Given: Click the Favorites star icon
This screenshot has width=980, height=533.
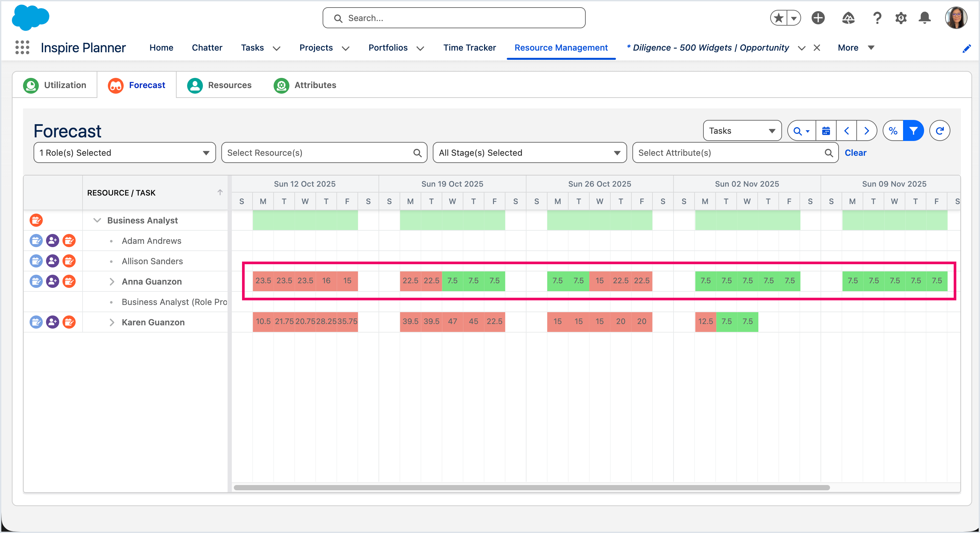Looking at the screenshot, I should (x=779, y=18).
